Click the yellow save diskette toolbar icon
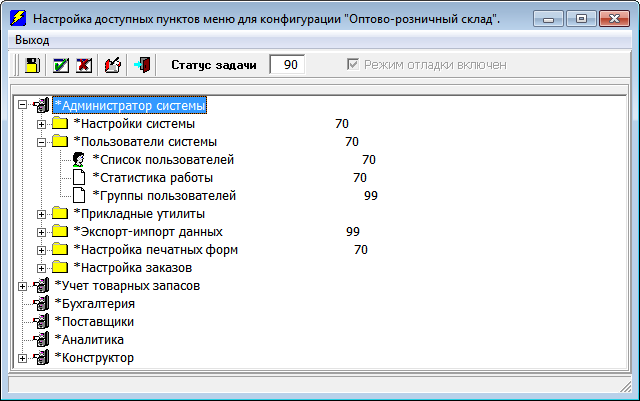This screenshot has height=401, width=640. pyautogui.click(x=32, y=65)
